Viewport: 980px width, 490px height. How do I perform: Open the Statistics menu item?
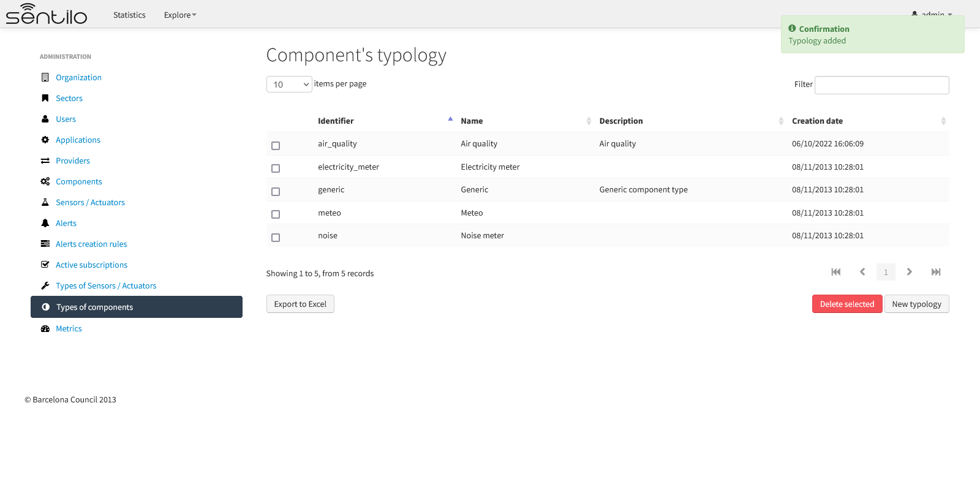pyautogui.click(x=129, y=15)
